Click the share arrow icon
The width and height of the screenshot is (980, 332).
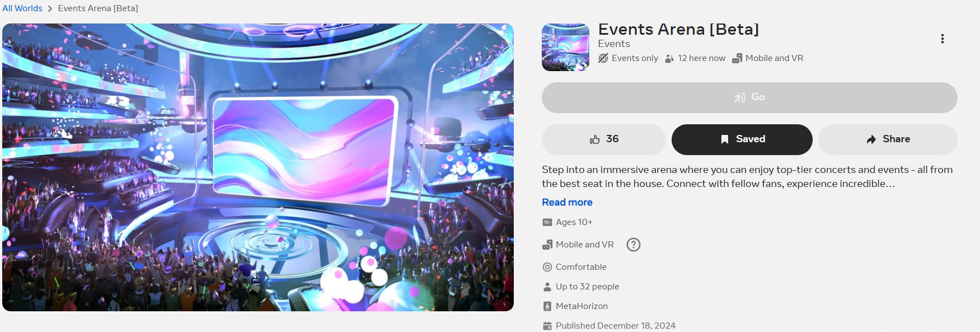pyautogui.click(x=871, y=139)
